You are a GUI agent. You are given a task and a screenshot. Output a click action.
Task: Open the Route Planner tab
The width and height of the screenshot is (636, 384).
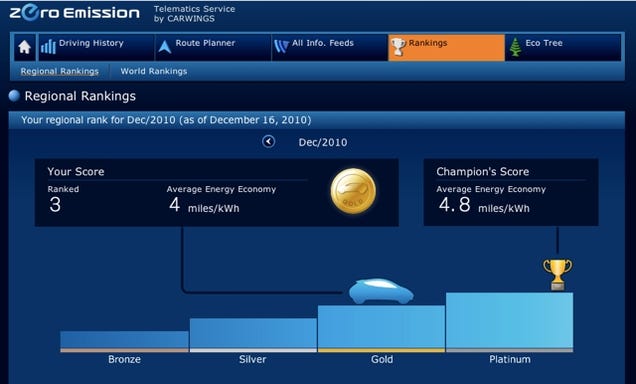click(213, 47)
